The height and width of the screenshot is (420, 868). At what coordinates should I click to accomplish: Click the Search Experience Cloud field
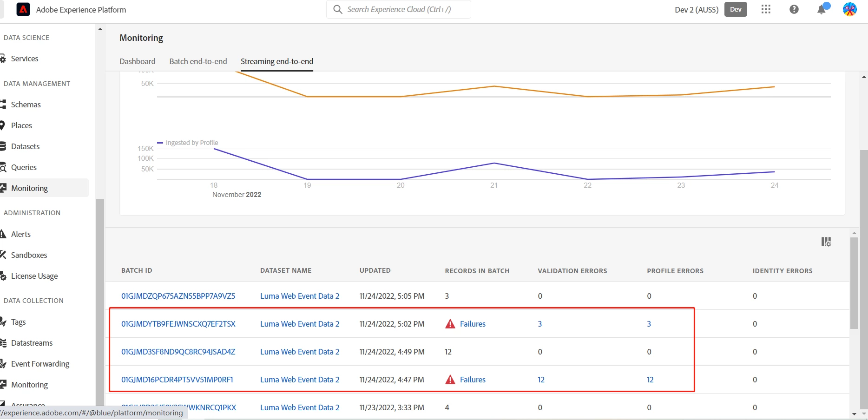point(399,9)
